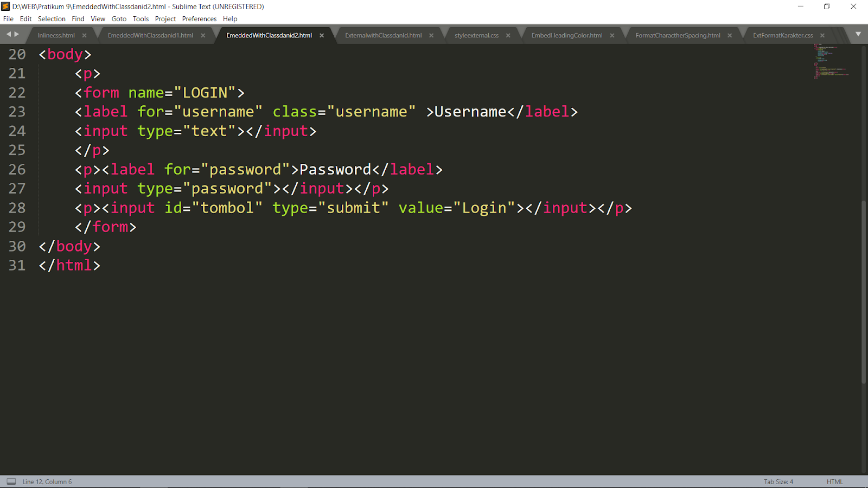Viewport: 868px width, 488px height.
Task: Switch to the EmbedHeadingColor.html tab
Action: 567,35
